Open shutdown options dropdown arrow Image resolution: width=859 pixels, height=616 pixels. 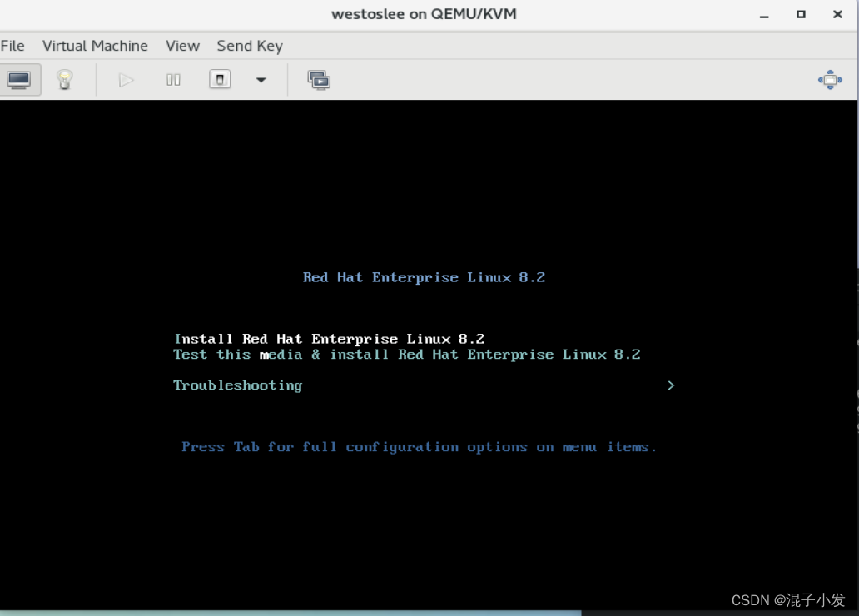261,80
